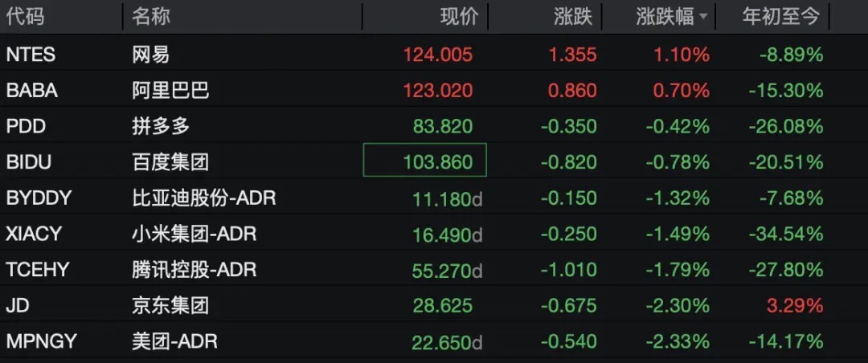Click 美团-ADR stock name
Viewport: 868px width, 363px height.
[174, 341]
